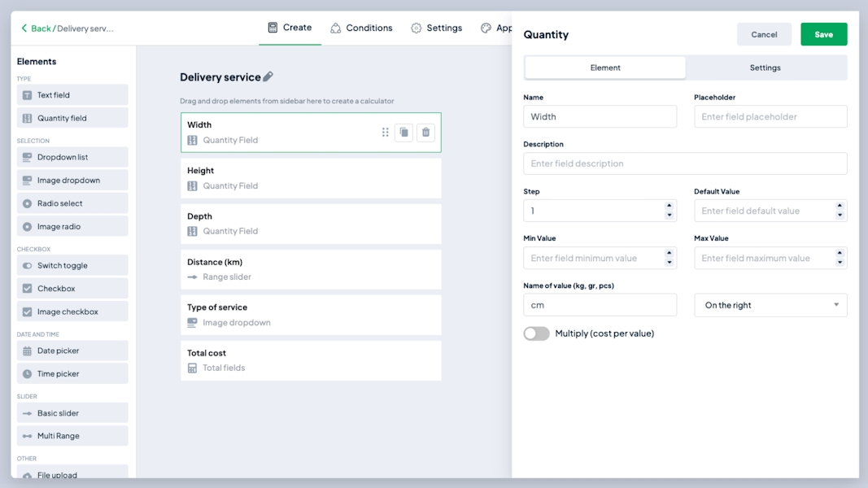This screenshot has height=488, width=868.
Task: Switch to the Conditions tab
Action: coord(361,28)
